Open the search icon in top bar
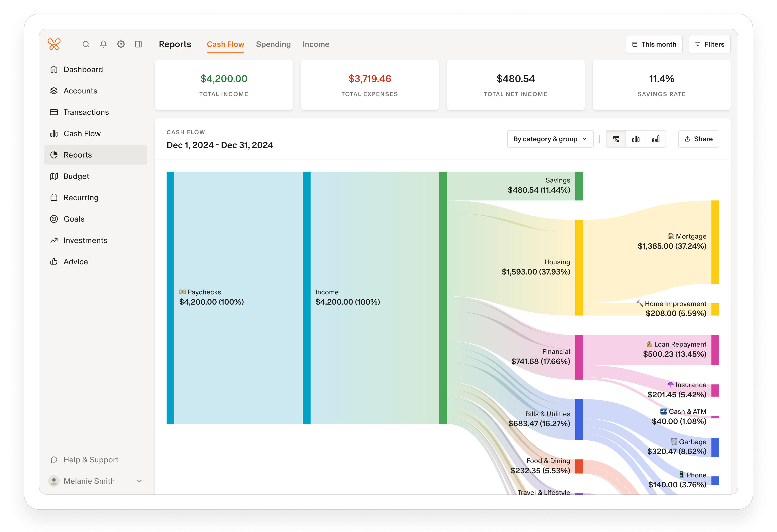Viewport: 777px width, 532px height. coord(85,44)
